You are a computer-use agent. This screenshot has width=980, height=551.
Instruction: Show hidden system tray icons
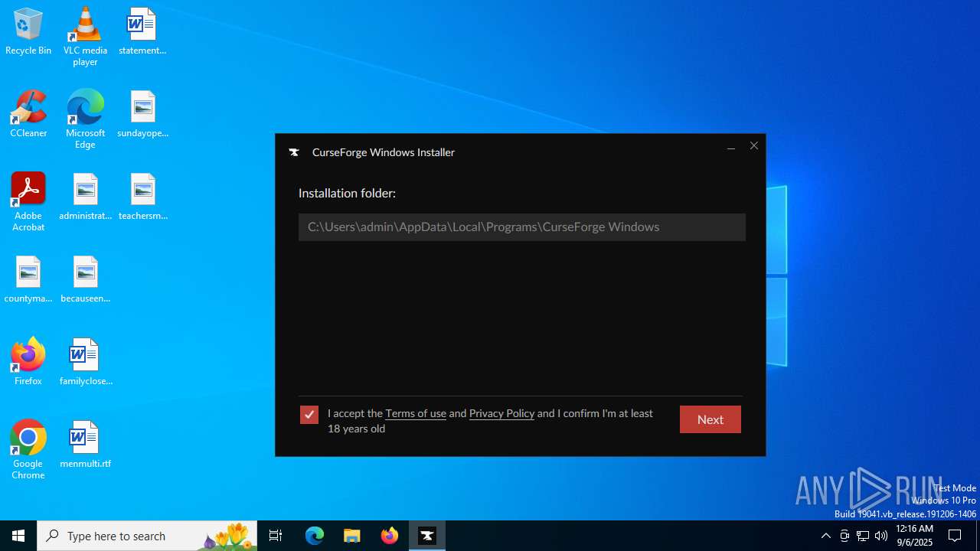(825, 536)
